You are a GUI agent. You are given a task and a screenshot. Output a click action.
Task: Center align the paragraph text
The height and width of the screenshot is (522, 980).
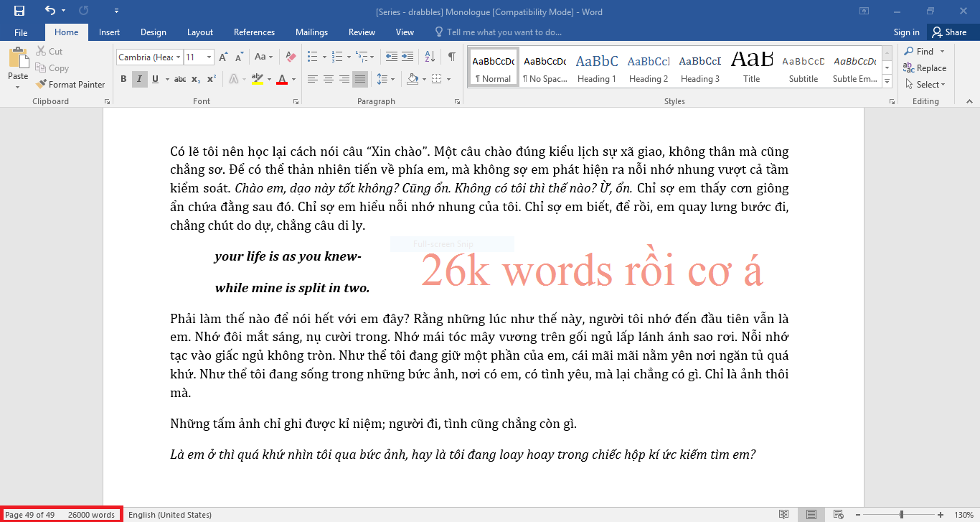pyautogui.click(x=329, y=79)
